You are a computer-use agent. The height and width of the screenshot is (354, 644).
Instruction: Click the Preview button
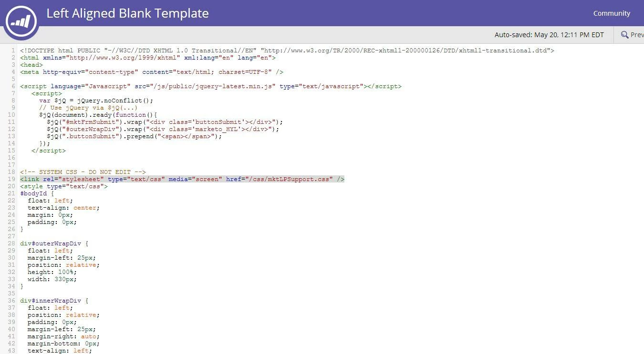pyautogui.click(x=632, y=35)
